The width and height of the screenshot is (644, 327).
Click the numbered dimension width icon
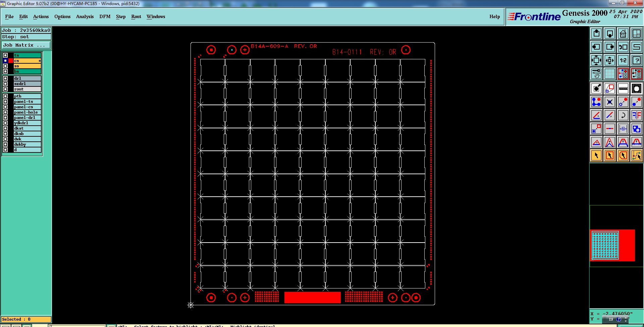click(x=623, y=129)
